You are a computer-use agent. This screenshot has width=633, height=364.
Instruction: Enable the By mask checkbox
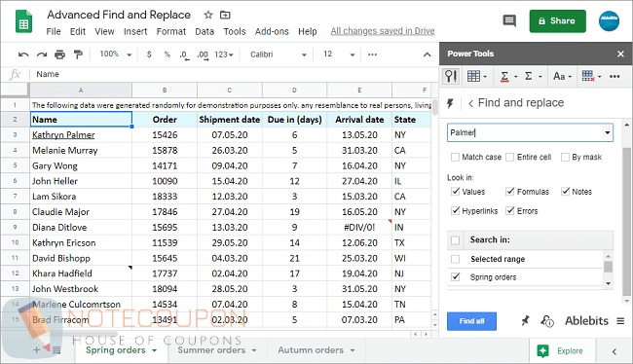[x=565, y=157]
